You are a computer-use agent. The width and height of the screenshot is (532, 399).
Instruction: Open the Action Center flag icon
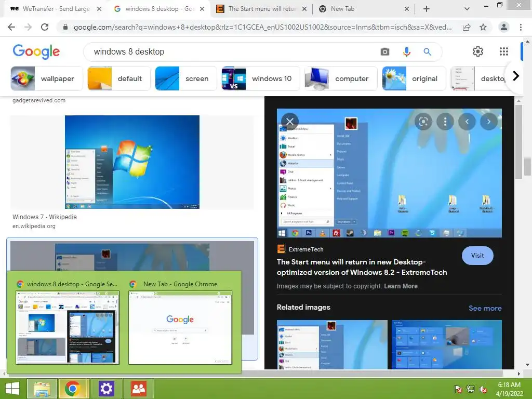pos(458,389)
